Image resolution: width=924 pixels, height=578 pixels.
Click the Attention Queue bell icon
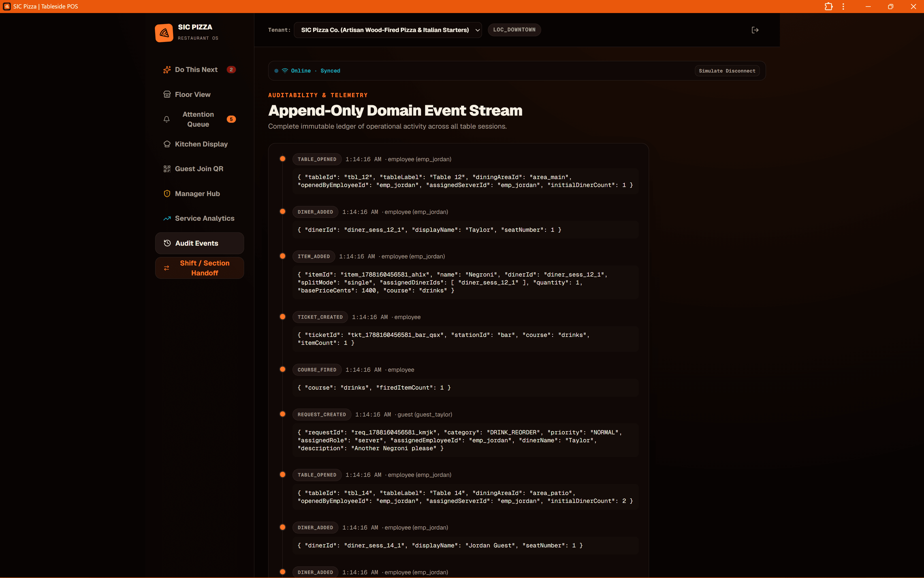(167, 119)
